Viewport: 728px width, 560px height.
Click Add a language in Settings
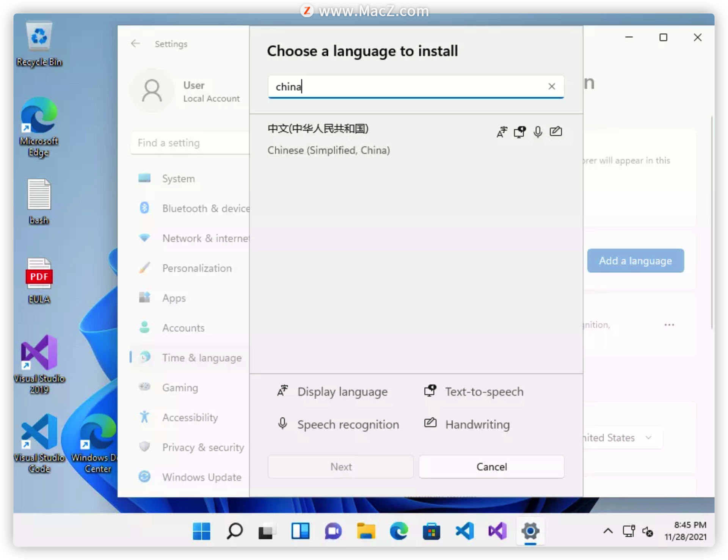[635, 260]
